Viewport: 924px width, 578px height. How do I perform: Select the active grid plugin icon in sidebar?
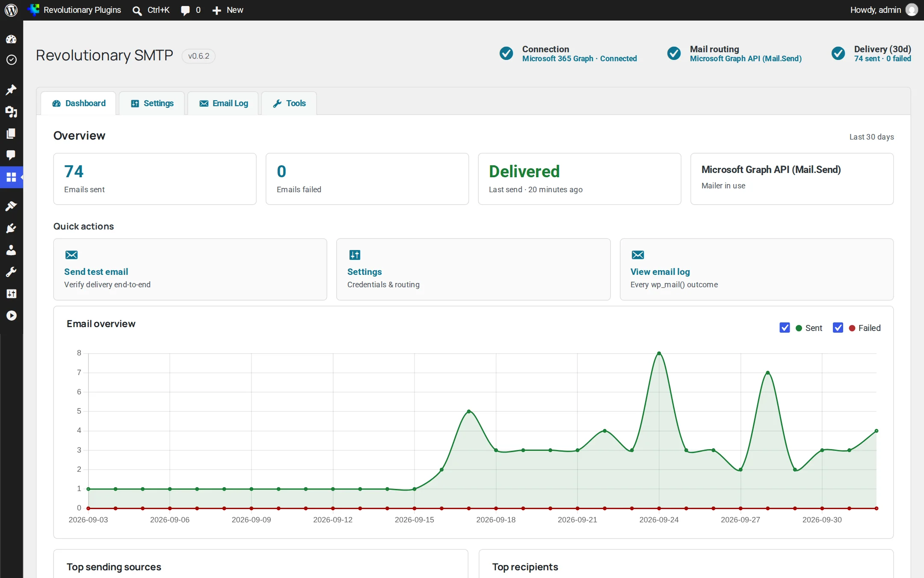coord(11,177)
